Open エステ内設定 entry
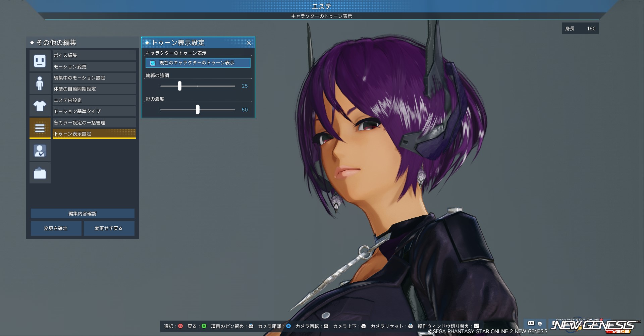 coord(94,100)
